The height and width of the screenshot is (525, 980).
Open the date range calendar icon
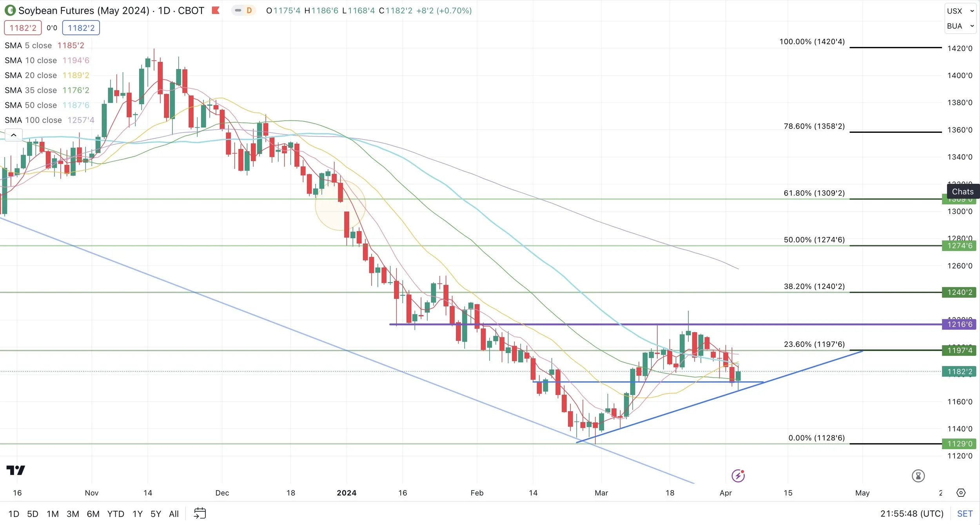pos(200,513)
